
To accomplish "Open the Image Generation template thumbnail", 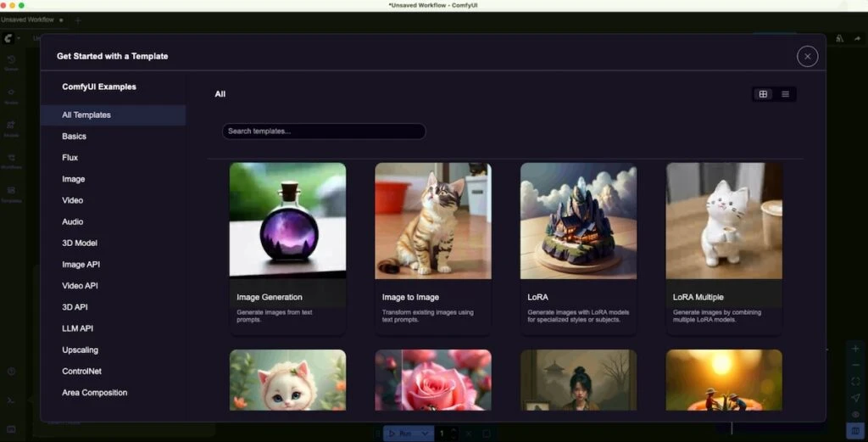I will tap(288, 221).
